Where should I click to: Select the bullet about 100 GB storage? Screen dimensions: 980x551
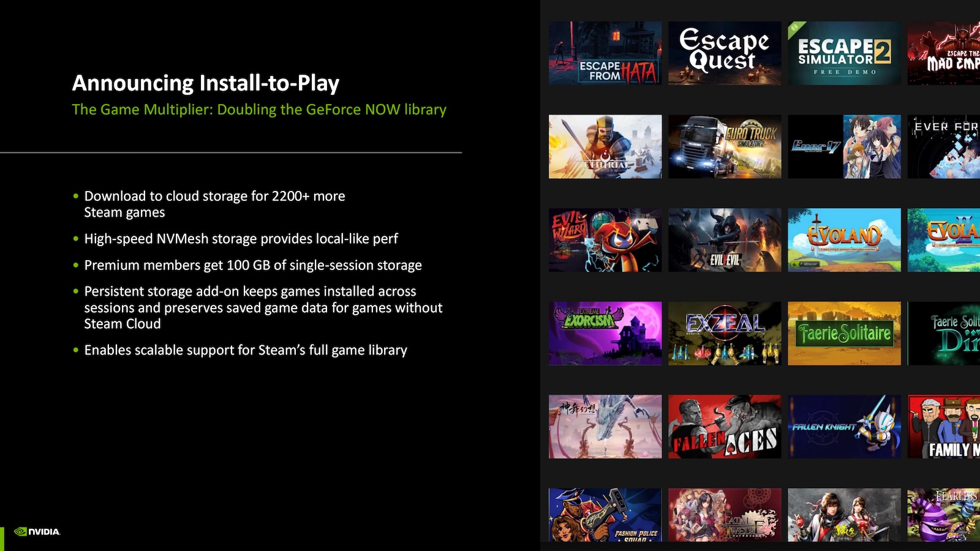253,265
